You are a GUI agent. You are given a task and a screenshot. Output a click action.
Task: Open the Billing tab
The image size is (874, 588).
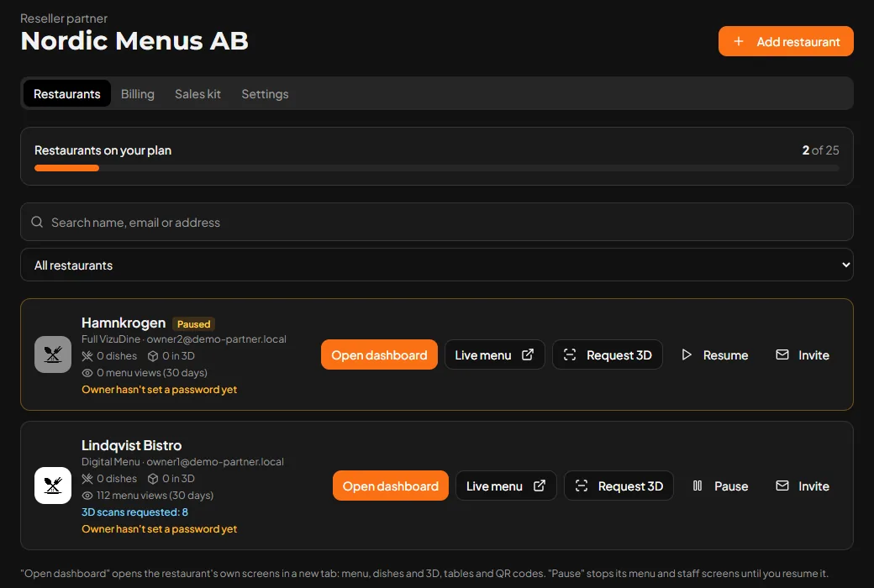[x=138, y=93]
